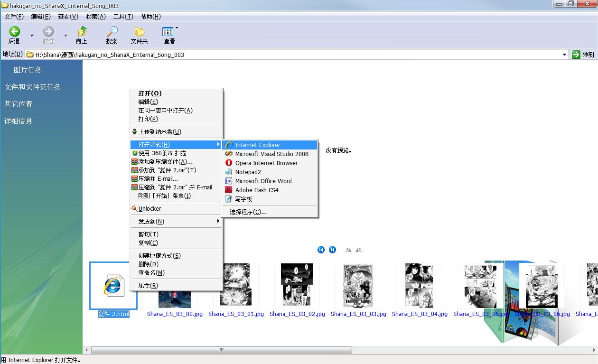The image size is (598, 364).
Task: Open the 帮助(H) menu
Action: (151, 17)
